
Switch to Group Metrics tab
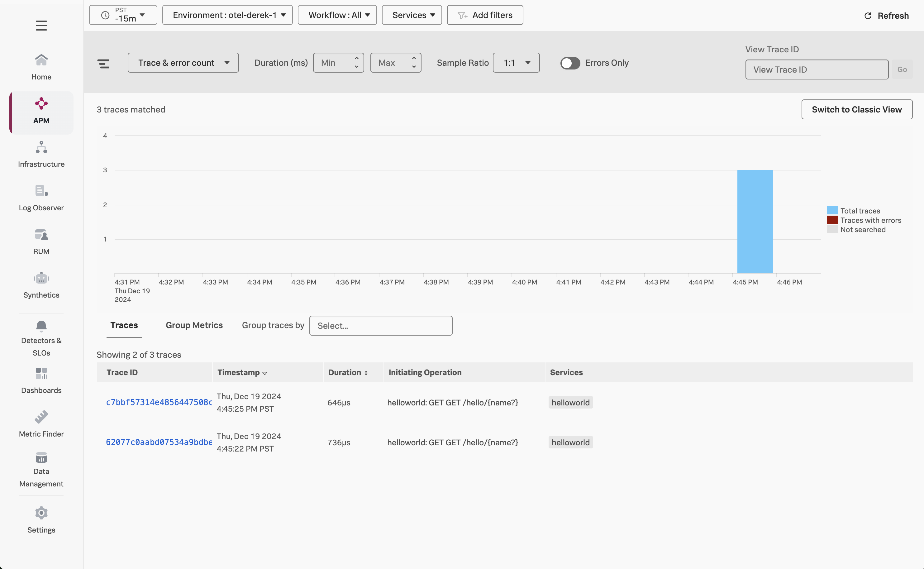point(194,325)
